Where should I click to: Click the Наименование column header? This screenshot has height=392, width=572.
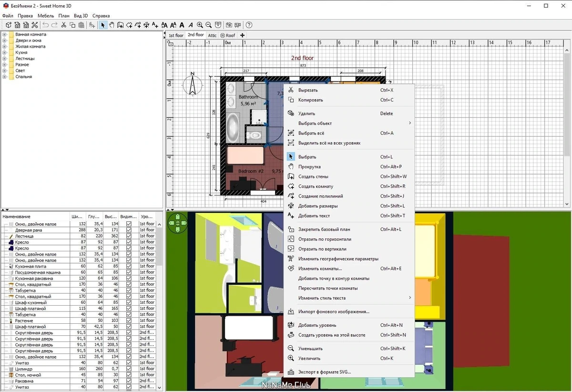pos(35,217)
